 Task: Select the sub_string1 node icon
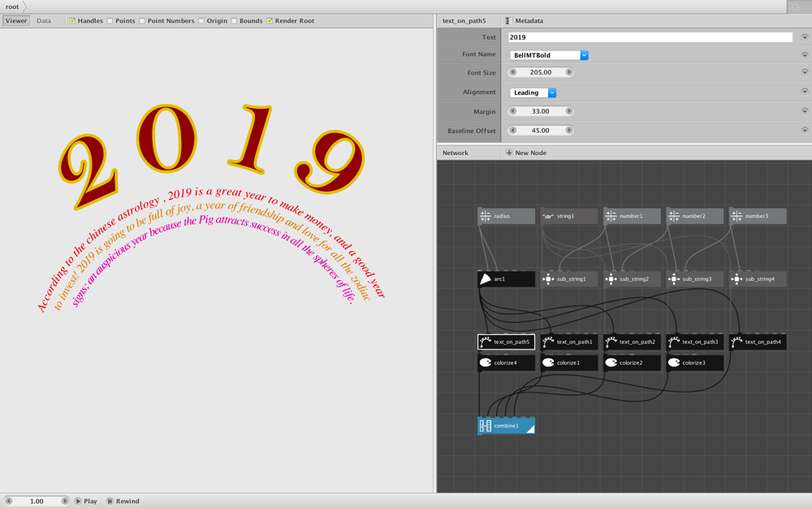pos(548,279)
